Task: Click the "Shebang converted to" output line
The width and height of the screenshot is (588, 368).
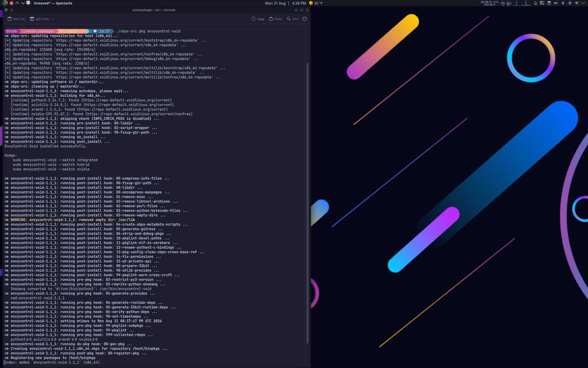Action: click(81, 289)
